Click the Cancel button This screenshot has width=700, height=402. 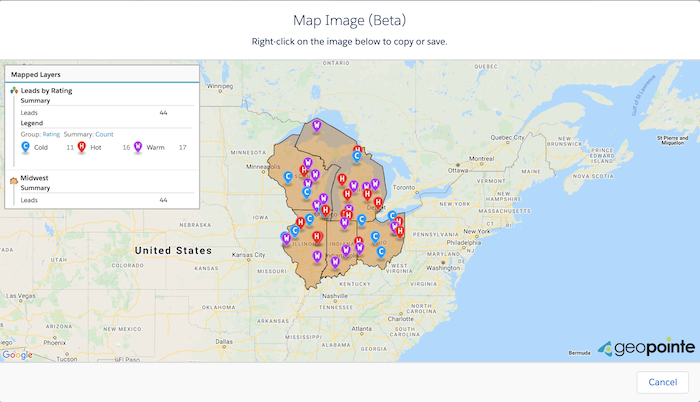click(662, 382)
